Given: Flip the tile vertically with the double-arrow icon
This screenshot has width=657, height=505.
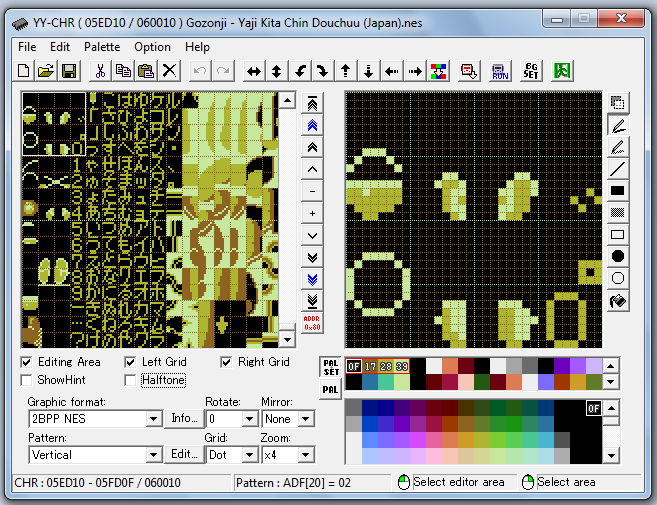Looking at the screenshot, I should [277, 71].
